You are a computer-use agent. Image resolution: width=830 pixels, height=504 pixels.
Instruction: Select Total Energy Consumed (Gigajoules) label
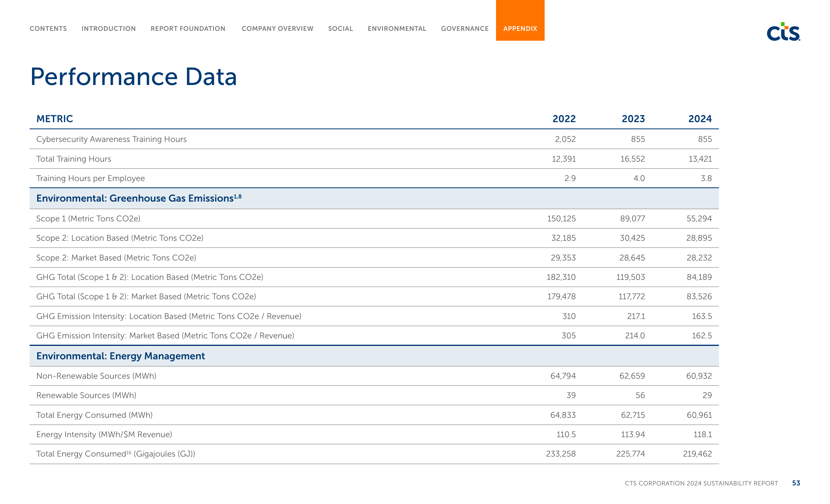(116, 454)
